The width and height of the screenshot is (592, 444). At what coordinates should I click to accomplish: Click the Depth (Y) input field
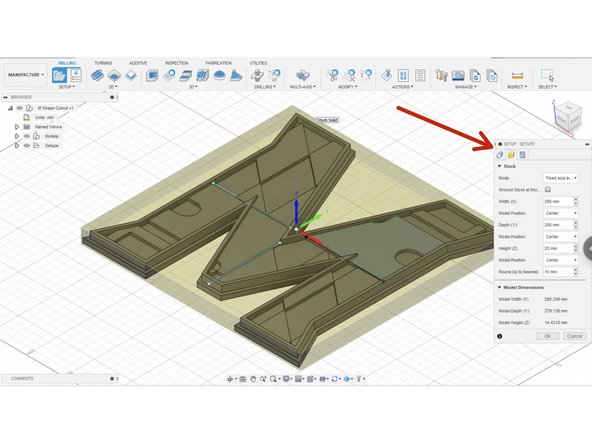tap(558, 225)
